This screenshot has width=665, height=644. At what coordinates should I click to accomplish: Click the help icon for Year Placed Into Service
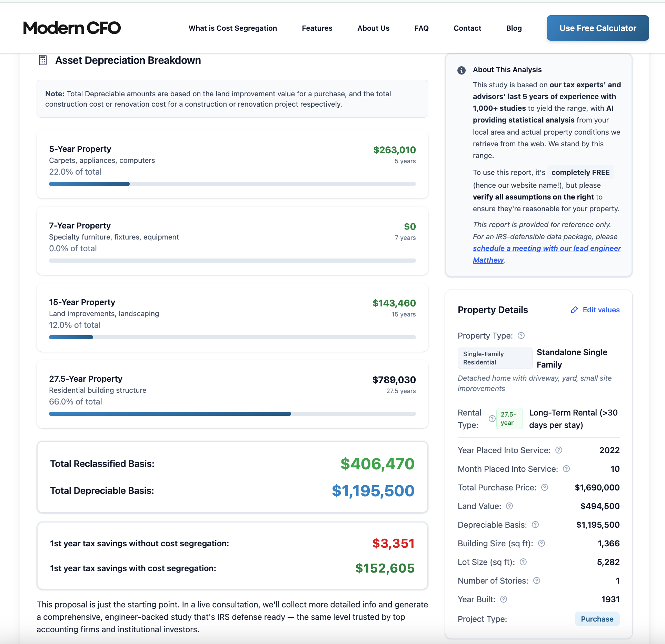pyautogui.click(x=559, y=450)
